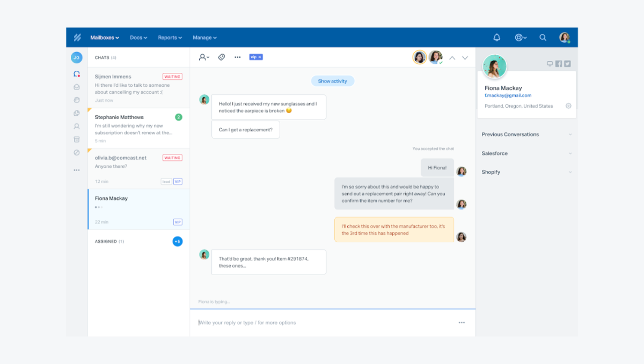Open the Facebook icon on Fiona's profile card

pyautogui.click(x=558, y=63)
